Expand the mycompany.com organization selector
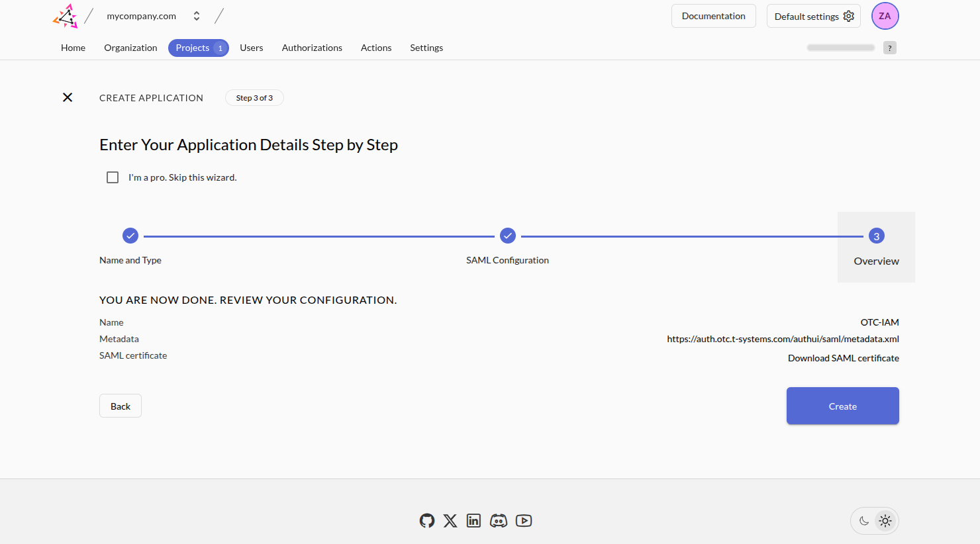Screen dimensions: 980x544 click(197, 16)
